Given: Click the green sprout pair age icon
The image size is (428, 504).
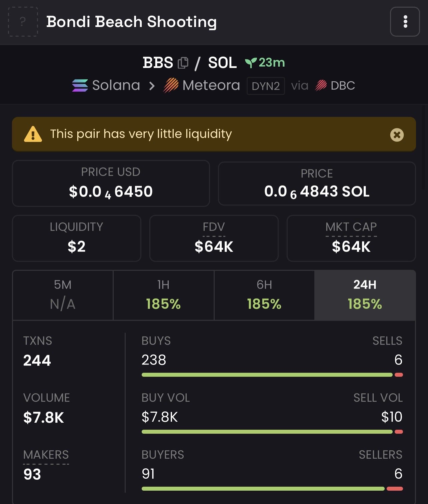Looking at the screenshot, I should (x=250, y=63).
